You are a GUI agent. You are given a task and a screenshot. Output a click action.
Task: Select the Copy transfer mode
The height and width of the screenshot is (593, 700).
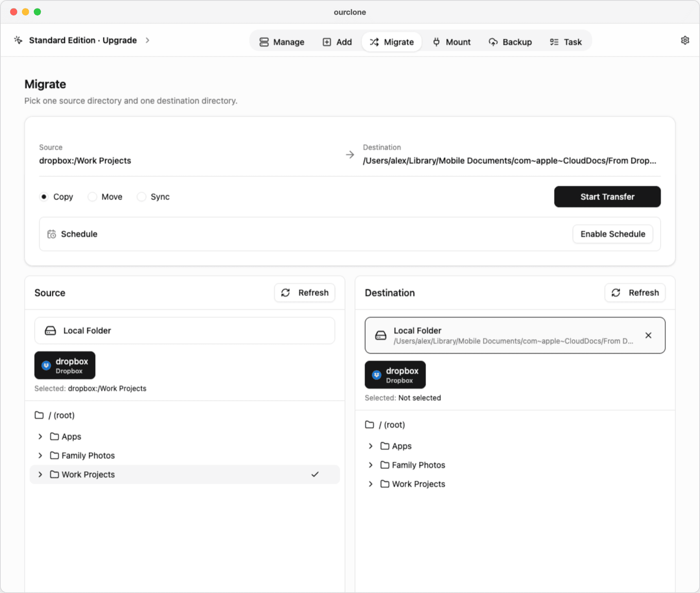[x=44, y=197]
